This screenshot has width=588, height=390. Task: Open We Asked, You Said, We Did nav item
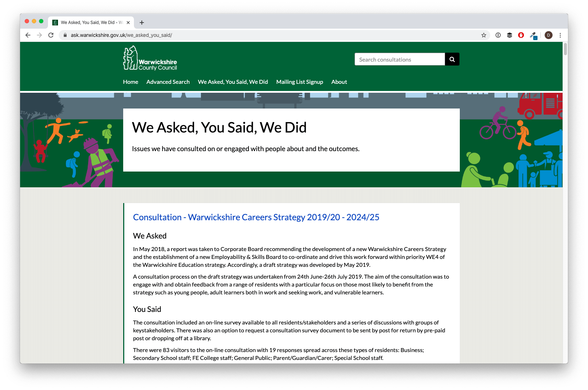(x=233, y=82)
